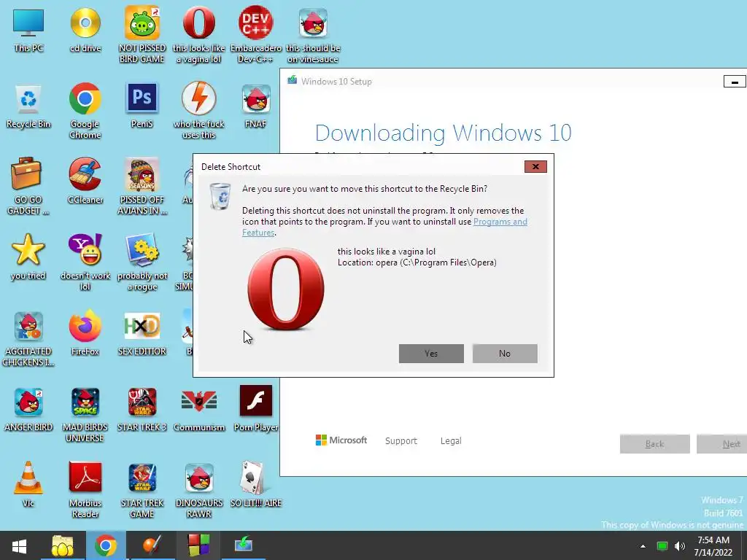Select the 'this should be on vinesauce' icon
The width and height of the screenshot is (747, 560).
coord(313,34)
